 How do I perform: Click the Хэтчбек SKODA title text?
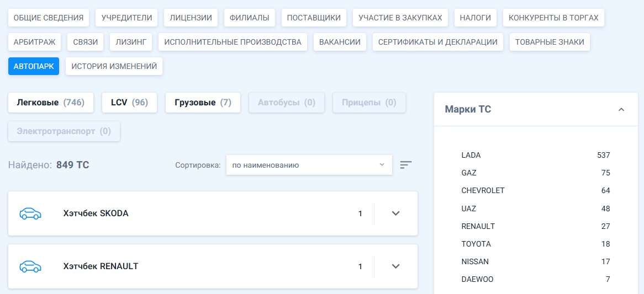click(x=96, y=213)
